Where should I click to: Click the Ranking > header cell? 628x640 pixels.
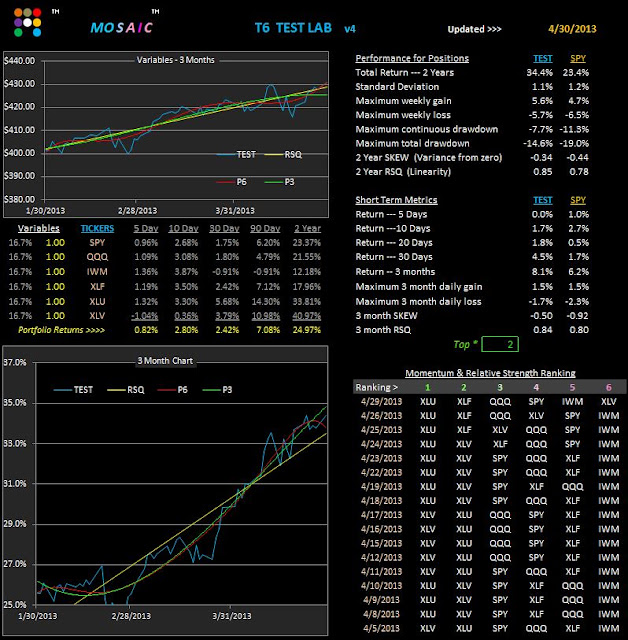click(377, 387)
